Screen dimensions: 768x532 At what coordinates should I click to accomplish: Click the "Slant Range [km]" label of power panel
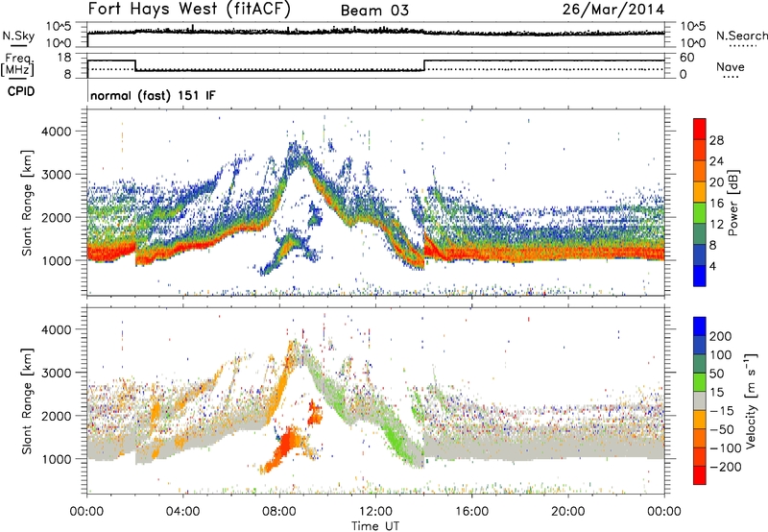point(27,203)
